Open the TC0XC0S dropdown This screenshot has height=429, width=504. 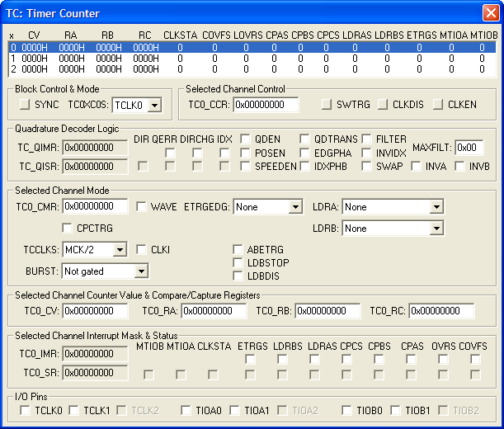(x=154, y=105)
